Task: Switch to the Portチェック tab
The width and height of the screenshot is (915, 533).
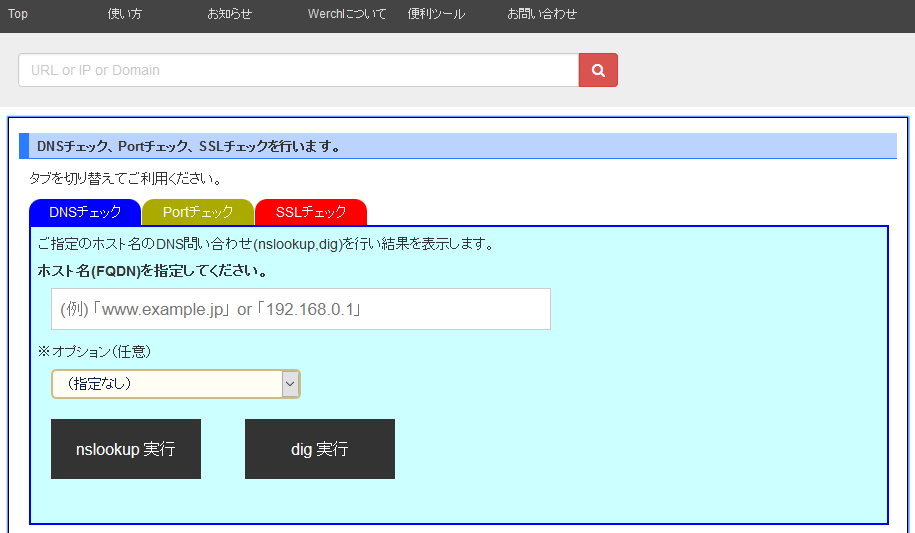Action: pos(198,212)
